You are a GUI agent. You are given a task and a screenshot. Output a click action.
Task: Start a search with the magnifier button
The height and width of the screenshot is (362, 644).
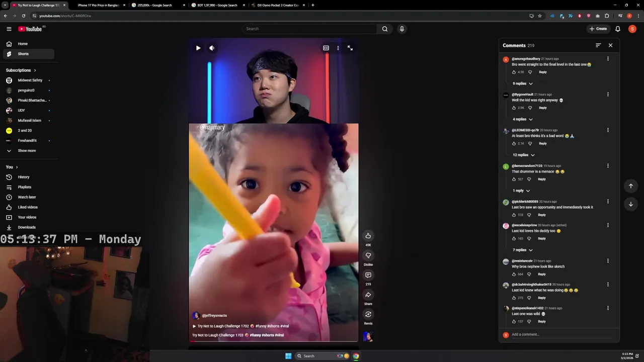pyautogui.click(x=385, y=29)
